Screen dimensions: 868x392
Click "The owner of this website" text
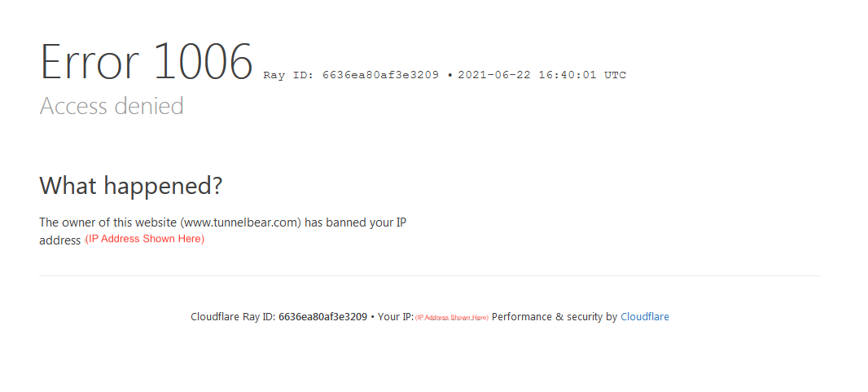pos(108,222)
